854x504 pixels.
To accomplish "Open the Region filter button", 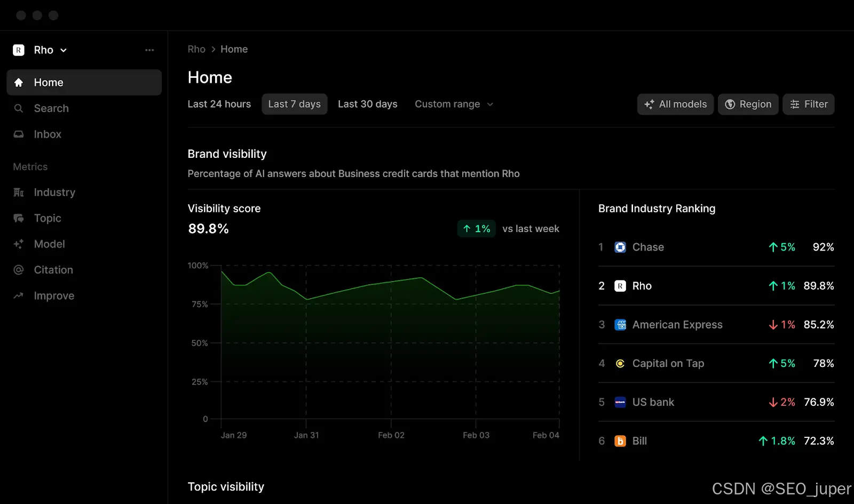I will [748, 104].
